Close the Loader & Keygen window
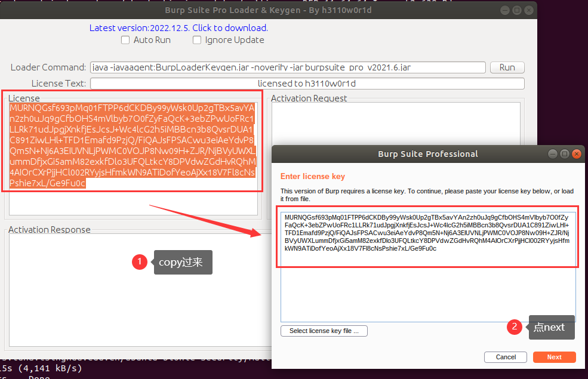Screen dimensions: 588x379 tap(529, 10)
